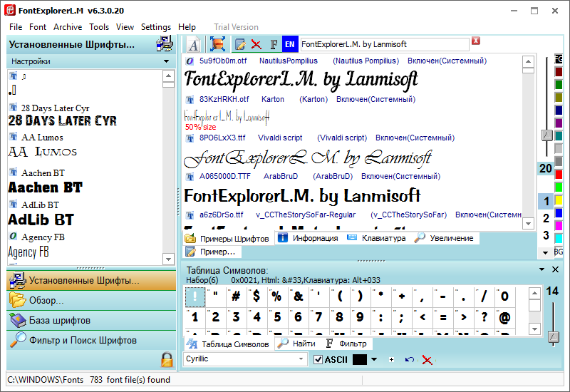Select preset number 2
570x392 pixels.
(546, 218)
